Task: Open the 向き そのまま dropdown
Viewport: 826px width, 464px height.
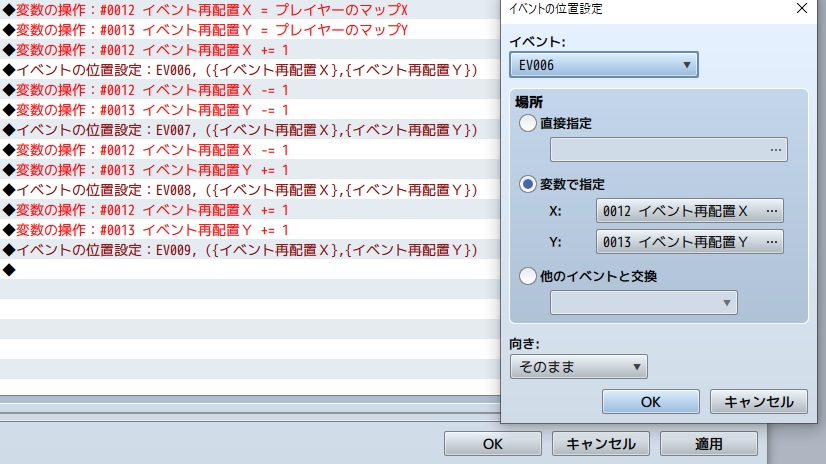Action: (578, 367)
